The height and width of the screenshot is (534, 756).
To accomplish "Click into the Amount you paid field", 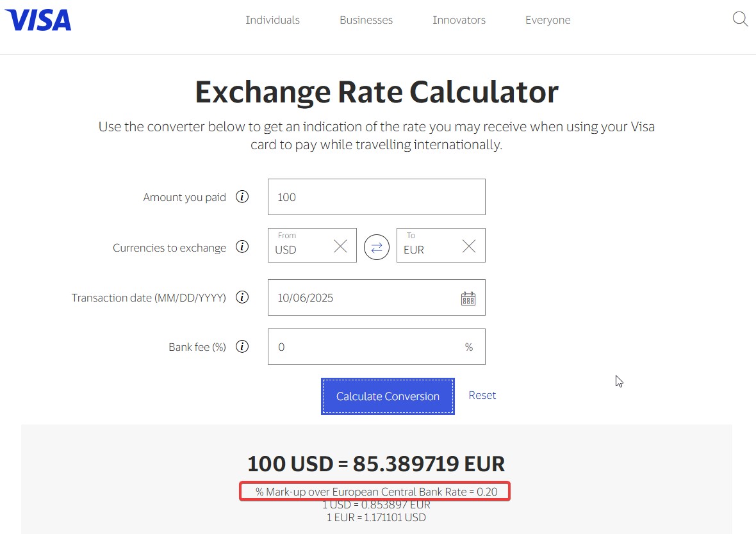I will tap(376, 197).
